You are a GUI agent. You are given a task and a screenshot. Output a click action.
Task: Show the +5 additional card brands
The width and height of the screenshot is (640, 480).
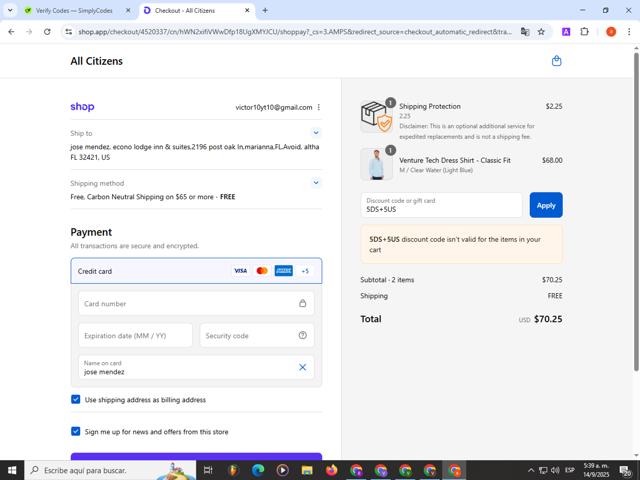[305, 271]
